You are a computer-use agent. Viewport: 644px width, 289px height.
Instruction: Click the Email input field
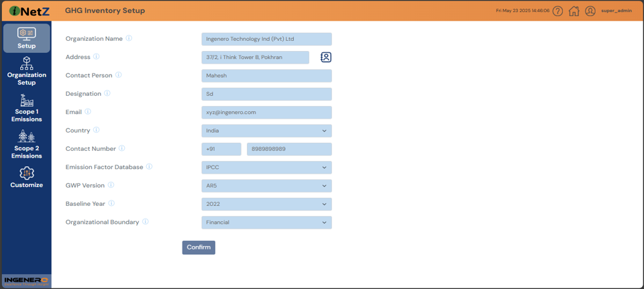click(266, 113)
